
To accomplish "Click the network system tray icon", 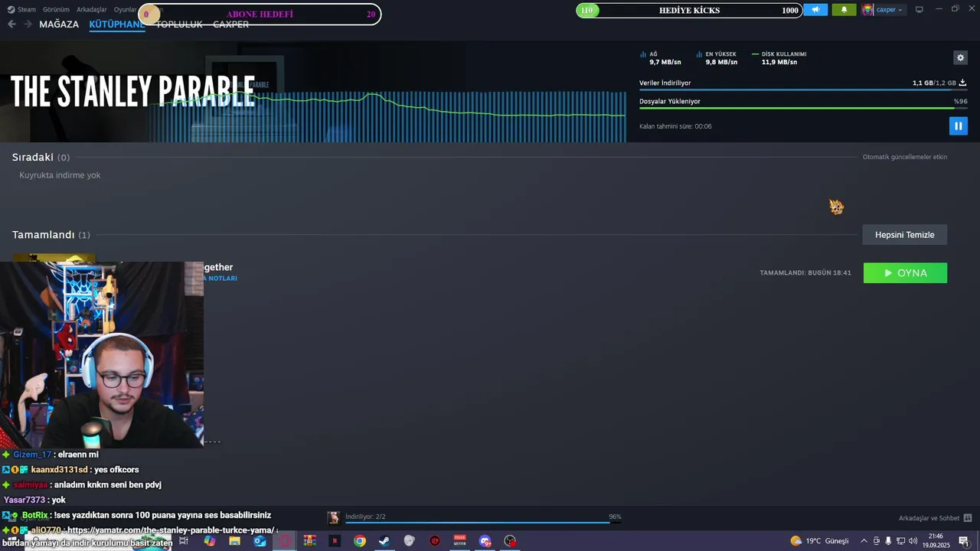I will [x=900, y=541].
